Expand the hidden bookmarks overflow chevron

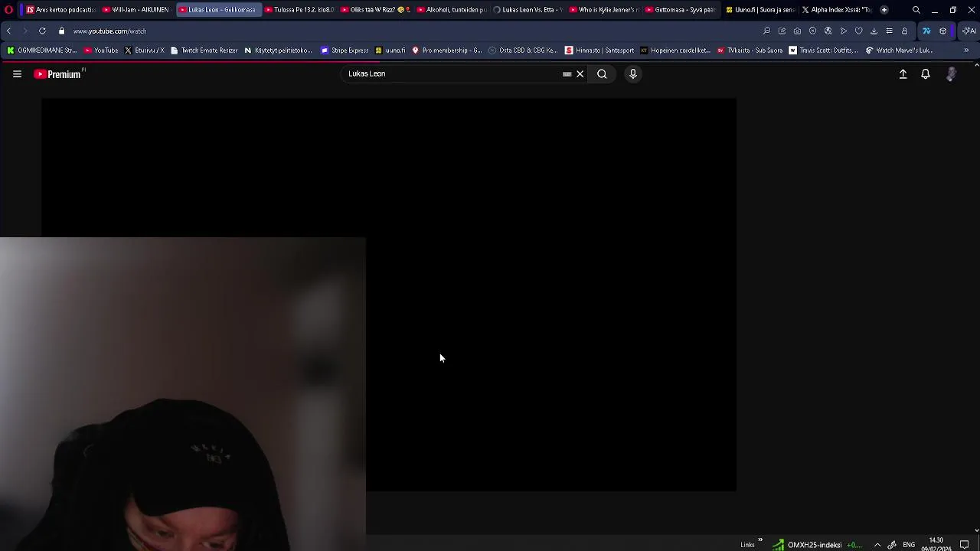pos(966,51)
